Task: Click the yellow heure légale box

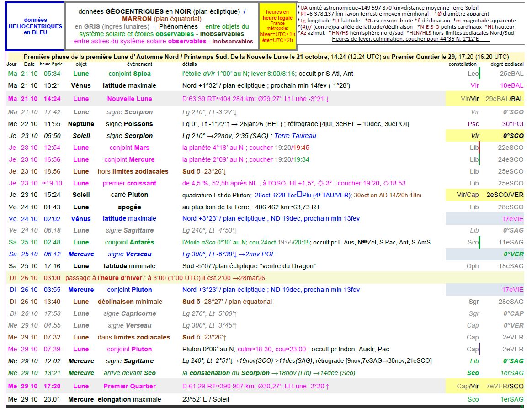Action: point(277,26)
